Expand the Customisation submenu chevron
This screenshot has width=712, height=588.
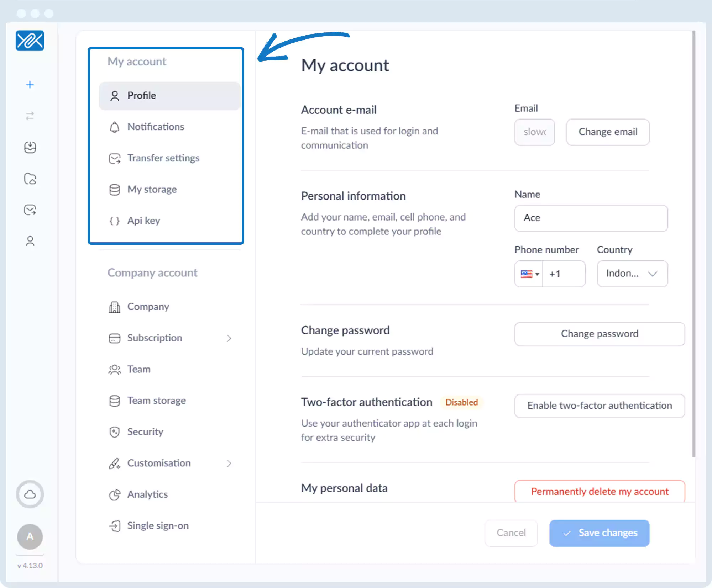229,463
